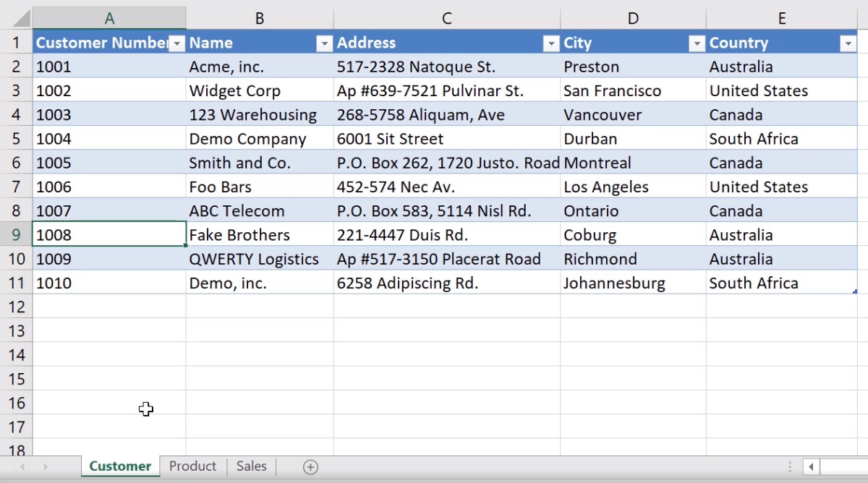
Task: Select the QWERTY Logistics cell
Action: (260, 259)
